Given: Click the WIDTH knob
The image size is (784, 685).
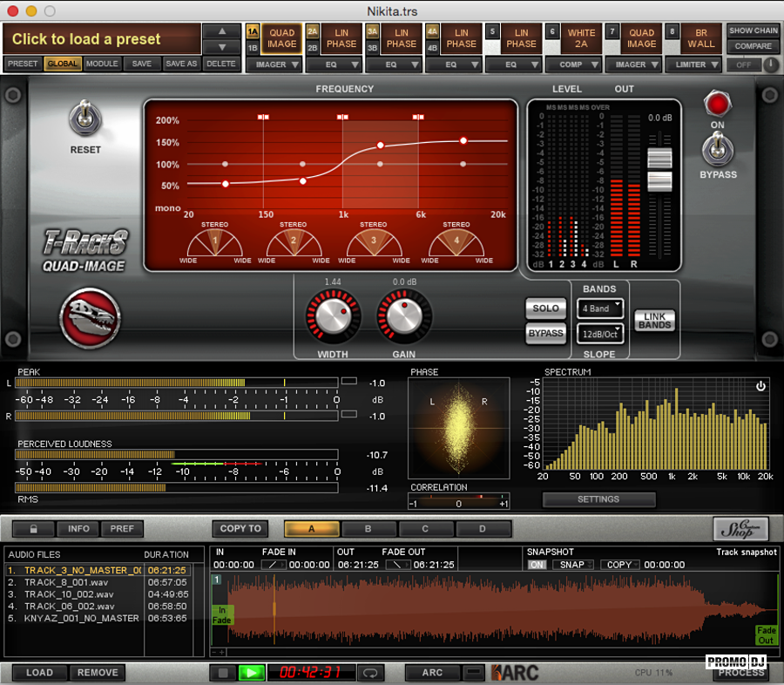Looking at the screenshot, I should [x=333, y=317].
